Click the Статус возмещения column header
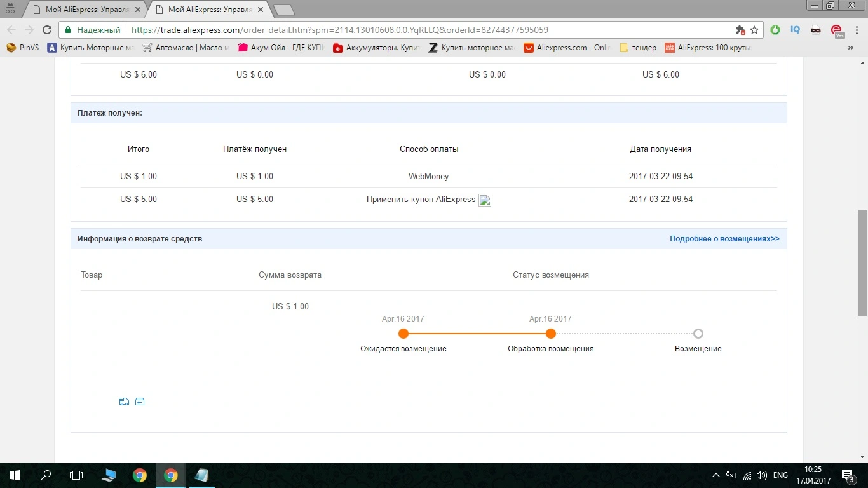 point(551,275)
